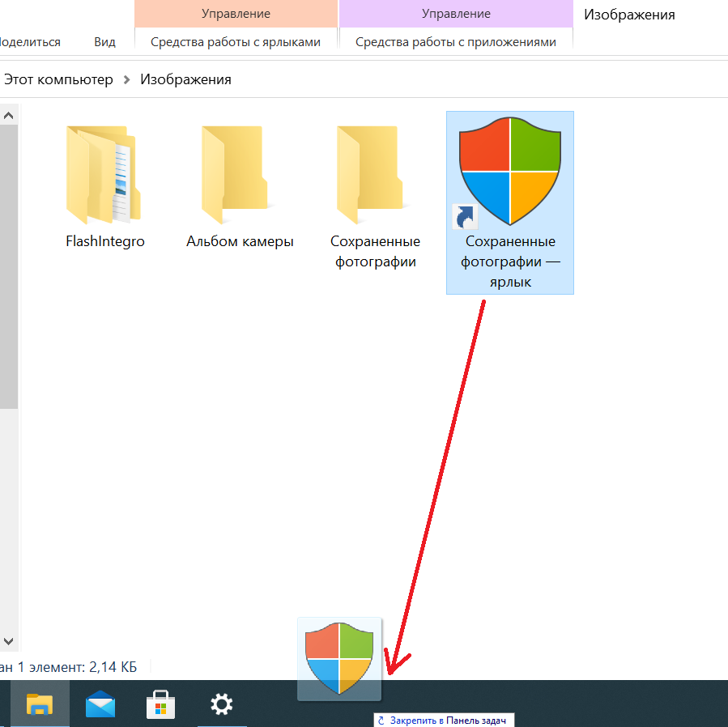Click the purple Управление contextual tab header

(x=456, y=14)
